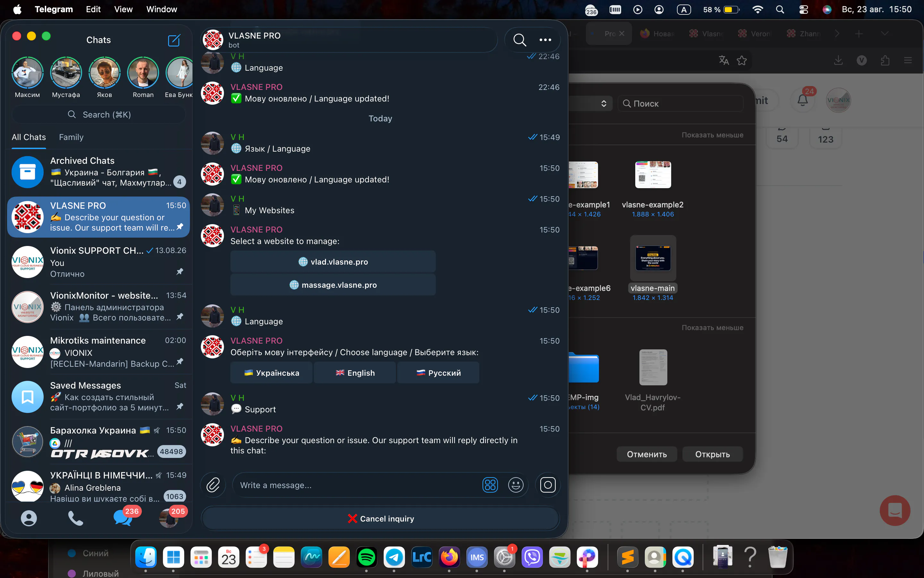
Task: Open the three-dot chat options menu
Action: point(545,40)
